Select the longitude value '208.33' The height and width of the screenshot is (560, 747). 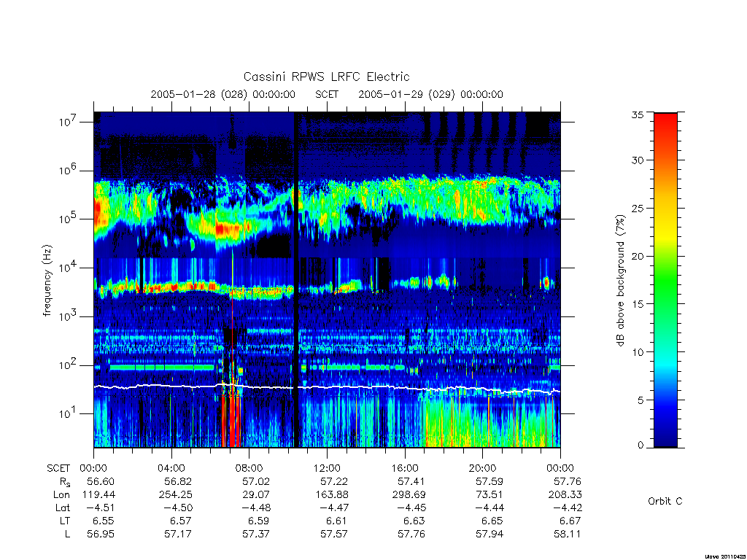coord(565,494)
